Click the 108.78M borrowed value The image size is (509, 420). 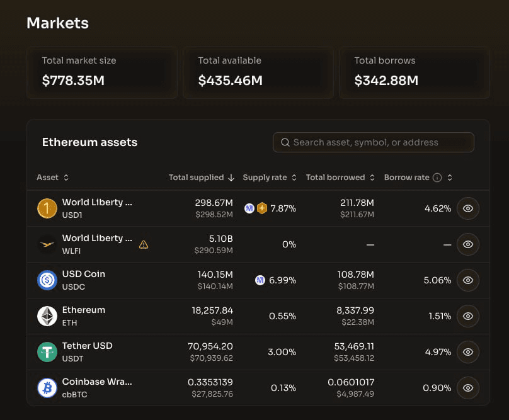356,275
